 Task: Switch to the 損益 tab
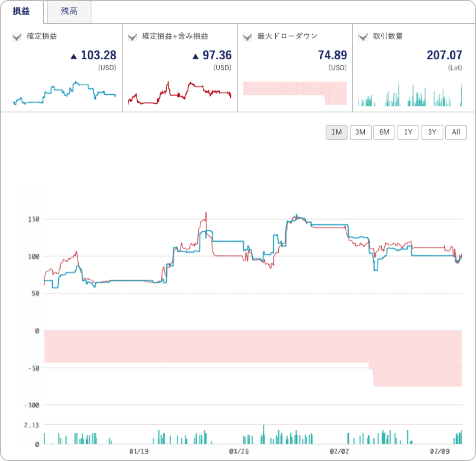(x=22, y=12)
